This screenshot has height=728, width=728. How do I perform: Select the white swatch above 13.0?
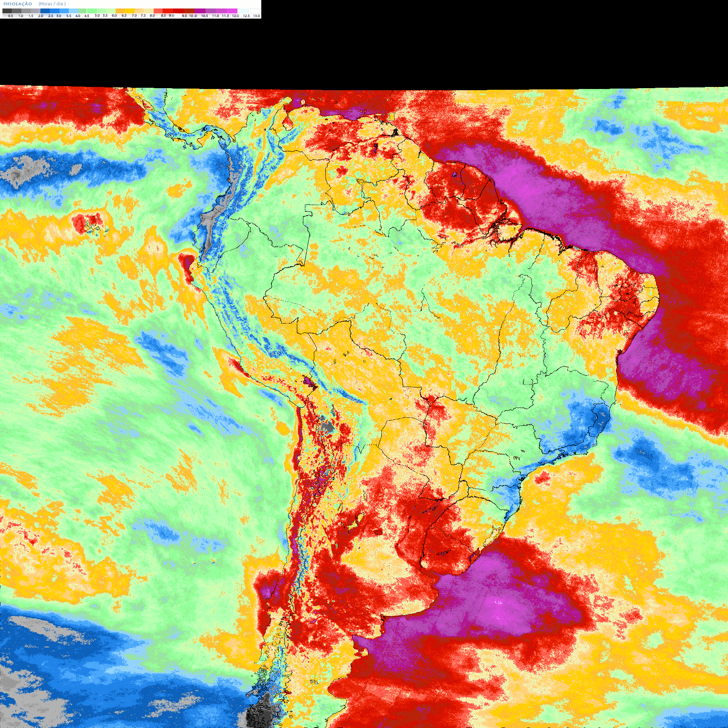click(x=254, y=11)
